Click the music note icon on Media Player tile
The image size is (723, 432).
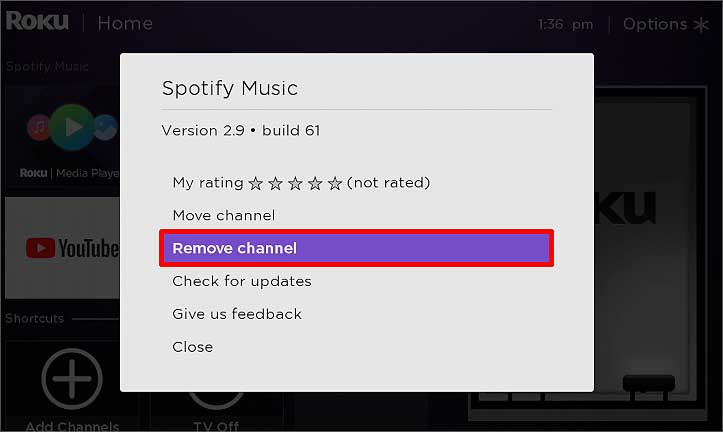pos(39,128)
